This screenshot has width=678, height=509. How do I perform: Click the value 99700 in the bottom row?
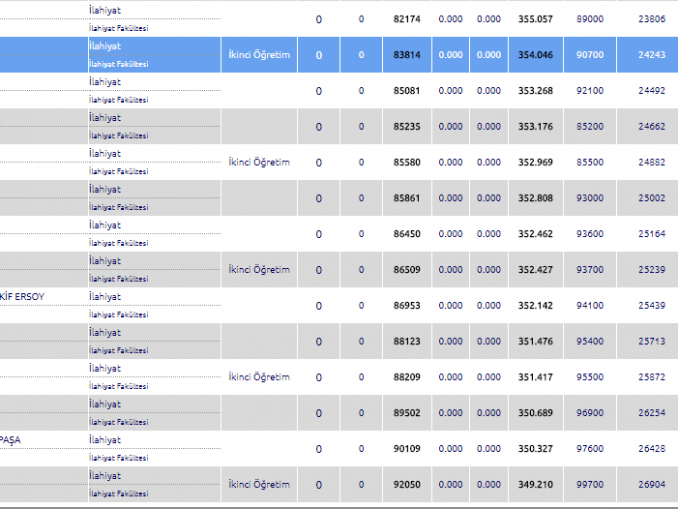(590, 484)
